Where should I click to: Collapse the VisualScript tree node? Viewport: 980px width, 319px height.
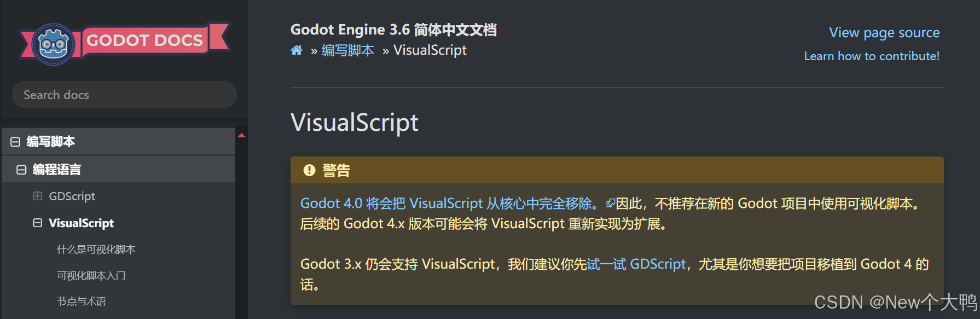click(x=37, y=223)
